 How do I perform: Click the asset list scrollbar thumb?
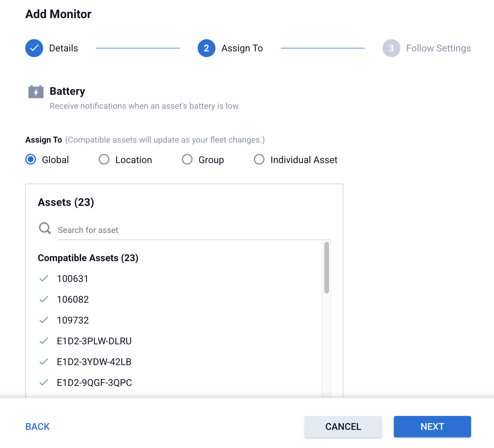[x=326, y=267]
